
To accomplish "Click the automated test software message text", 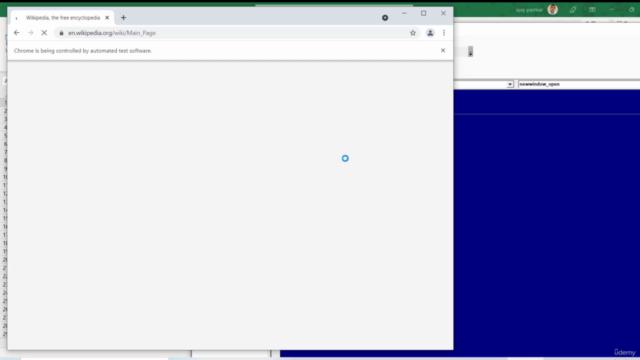I will tap(83, 51).
